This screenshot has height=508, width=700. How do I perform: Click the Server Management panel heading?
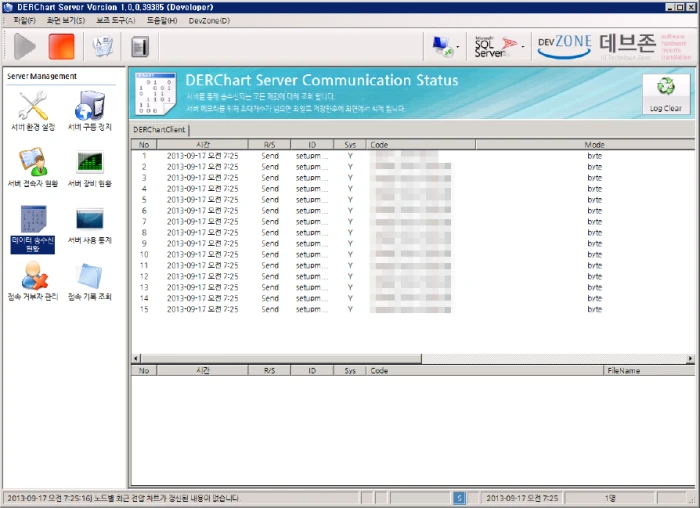[x=42, y=76]
